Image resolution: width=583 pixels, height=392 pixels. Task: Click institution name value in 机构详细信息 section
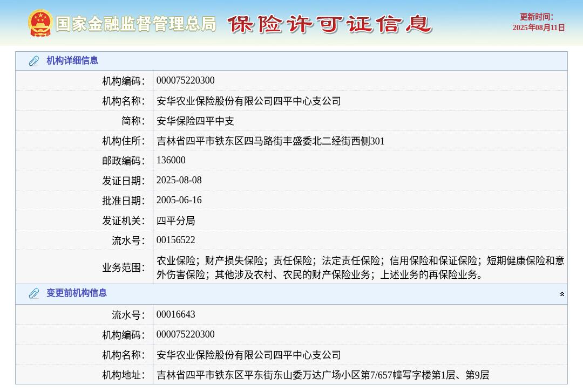coord(248,101)
